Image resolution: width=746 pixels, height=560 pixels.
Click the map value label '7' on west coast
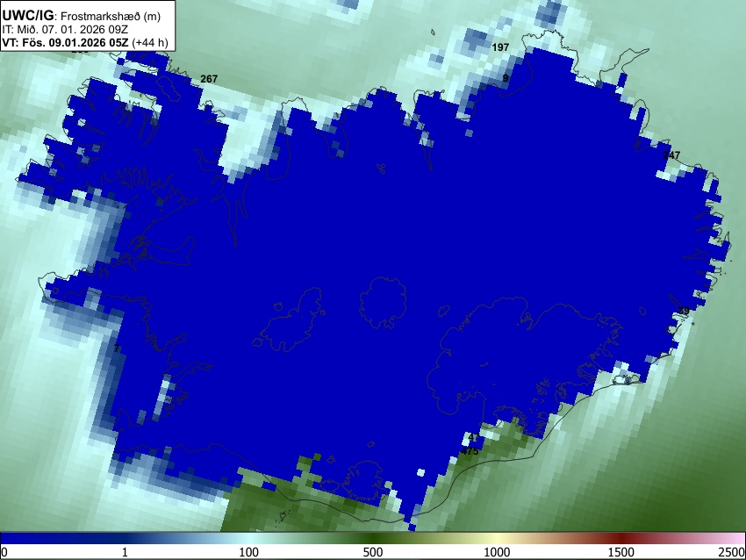[117, 348]
